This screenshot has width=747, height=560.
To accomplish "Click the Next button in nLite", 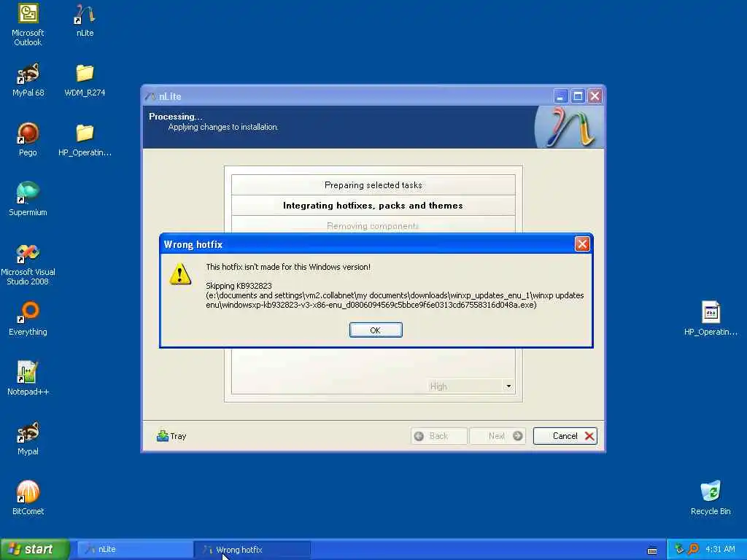I will tap(498, 436).
